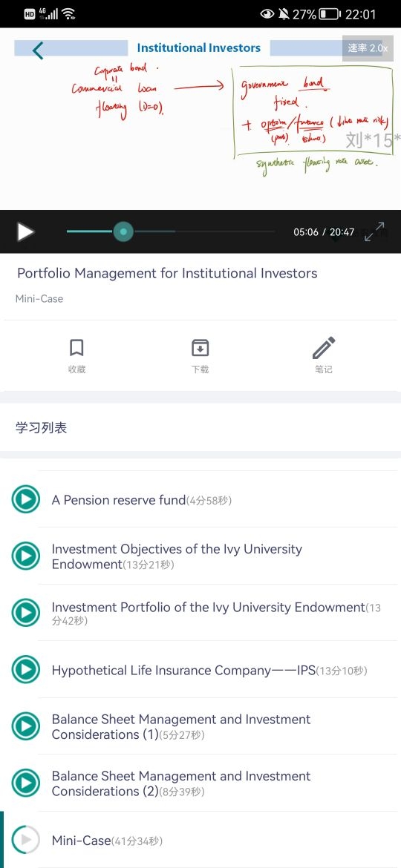Viewport: 401px width, 868px height.
Task: Tap the Portfolio Management for Institutional Investors title
Action: (x=167, y=273)
